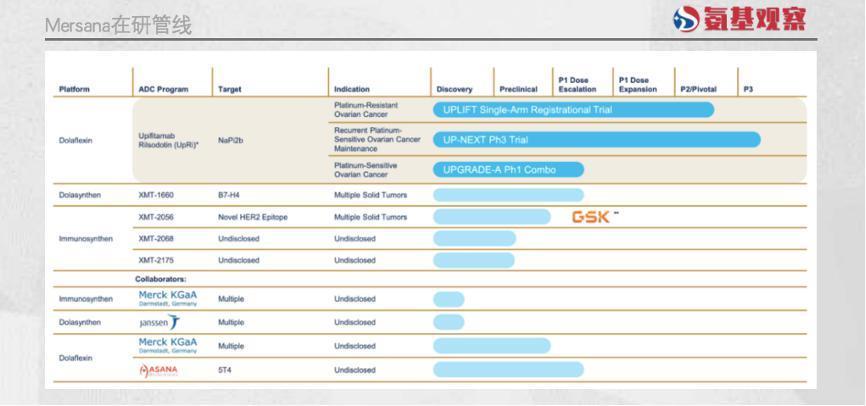Select the UPLIFT Single-Arm Registrational Trial bar
The height and width of the screenshot is (406, 866).
[573, 110]
